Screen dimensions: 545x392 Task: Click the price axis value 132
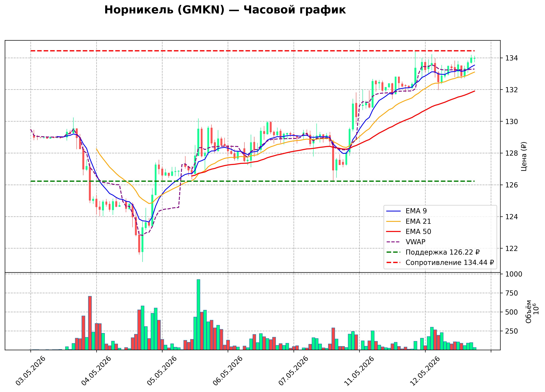pyautogui.click(x=512, y=90)
